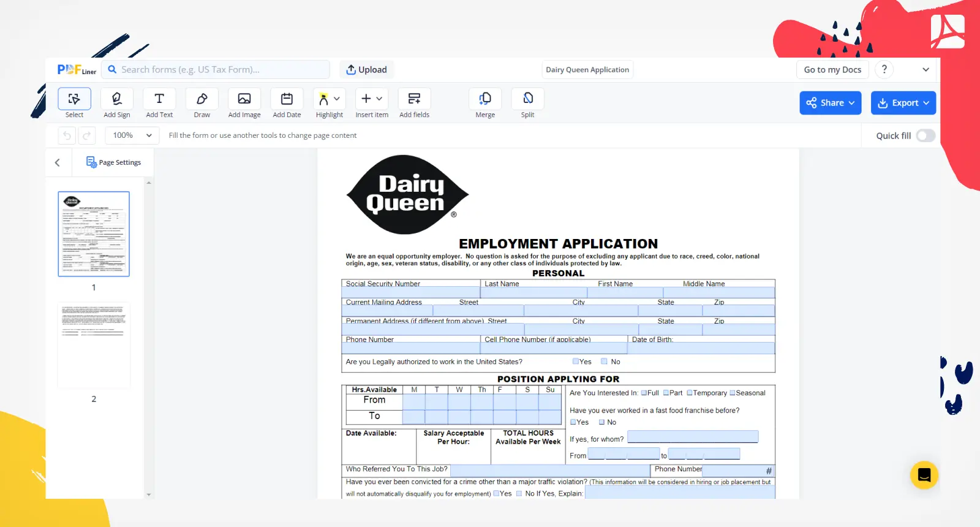Click the sidebar scroll up arrow
The width and height of the screenshot is (980, 527).
coord(149,183)
